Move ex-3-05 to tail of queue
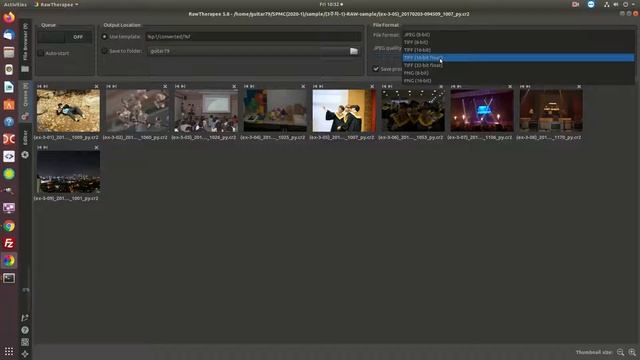Image resolution: width=640 pixels, height=360 pixels. [x=321, y=87]
